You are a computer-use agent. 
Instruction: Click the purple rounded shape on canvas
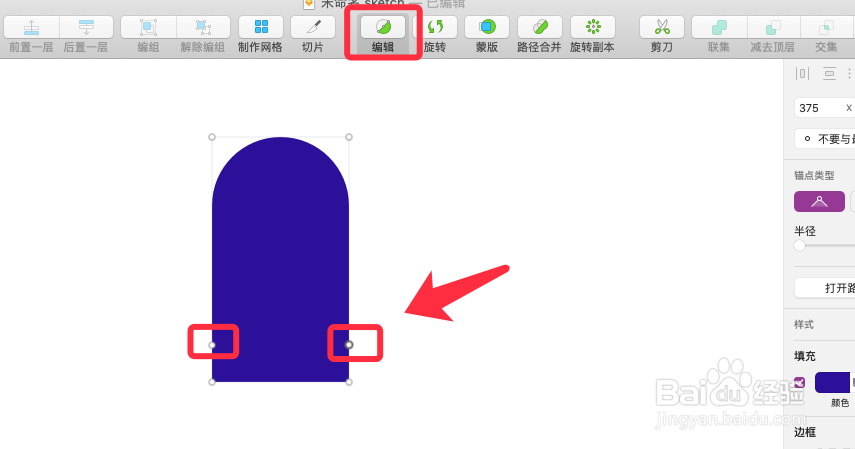pyautogui.click(x=280, y=260)
